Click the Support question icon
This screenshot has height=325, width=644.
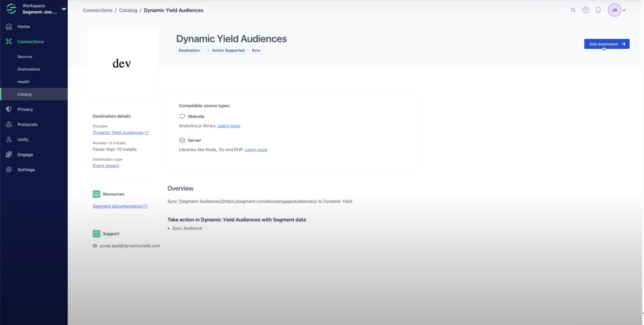pos(96,234)
